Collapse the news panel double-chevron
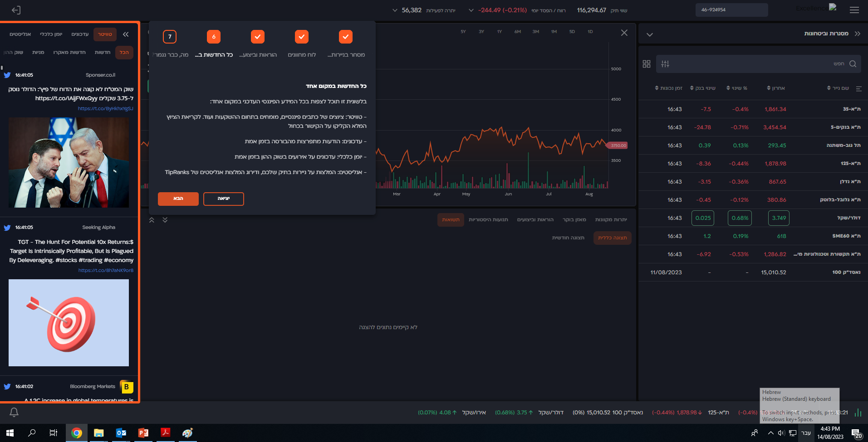The image size is (868, 442). point(126,34)
